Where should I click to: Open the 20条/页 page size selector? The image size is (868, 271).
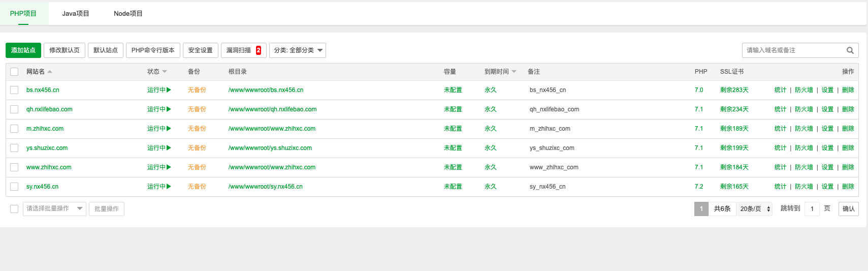pyautogui.click(x=755, y=209)
